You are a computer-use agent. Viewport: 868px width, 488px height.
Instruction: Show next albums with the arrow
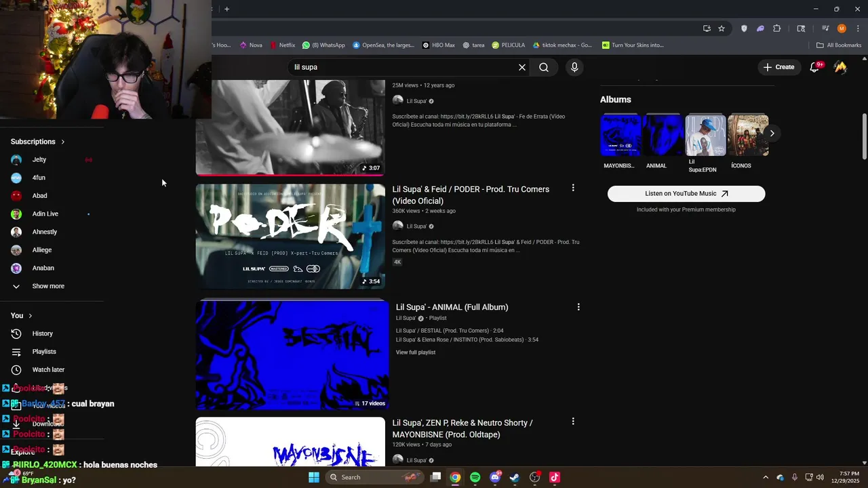point(772,133)
